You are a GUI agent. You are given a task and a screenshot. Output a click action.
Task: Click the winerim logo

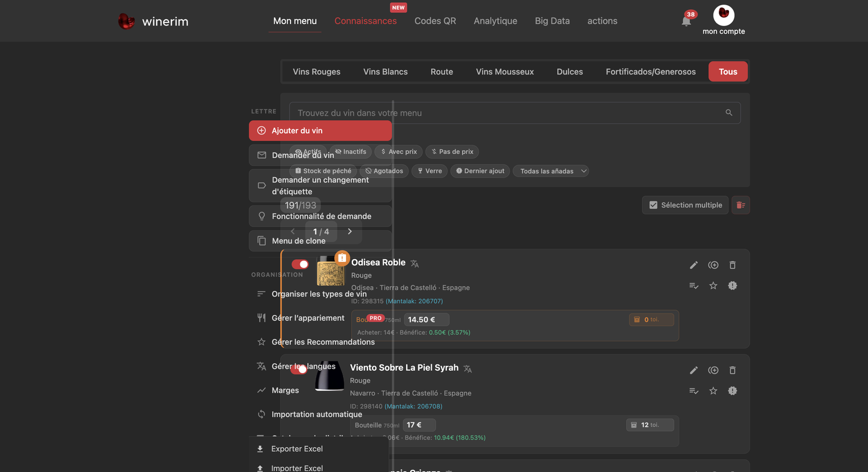point(153,21)
